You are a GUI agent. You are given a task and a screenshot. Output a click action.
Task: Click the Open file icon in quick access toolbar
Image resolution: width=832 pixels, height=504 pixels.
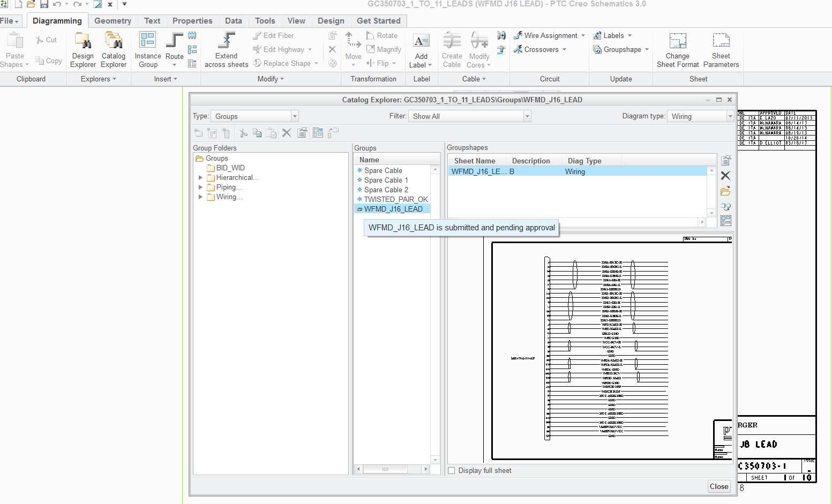pos(31,4)
